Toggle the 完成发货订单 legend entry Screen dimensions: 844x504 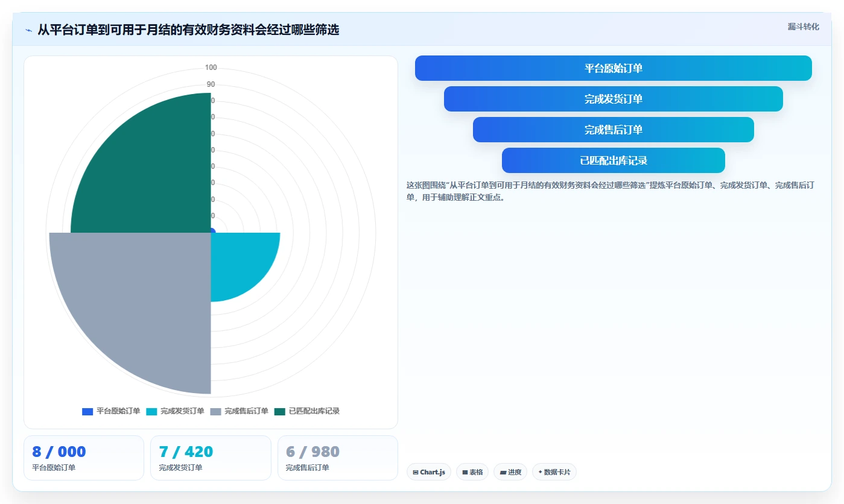coord(175,411)
